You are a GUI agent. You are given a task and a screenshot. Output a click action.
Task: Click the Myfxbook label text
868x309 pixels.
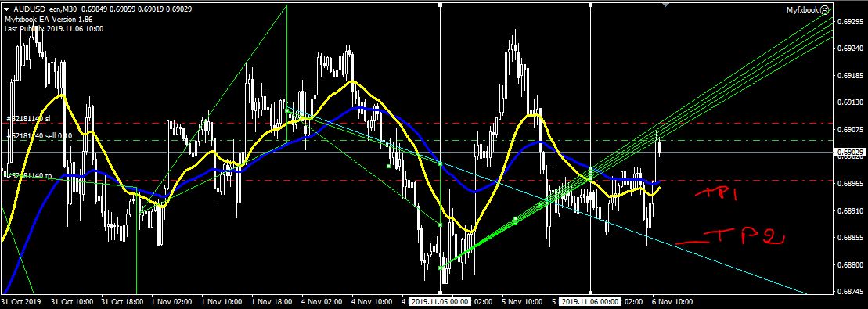pyautogui.click(x=803, y=10)
